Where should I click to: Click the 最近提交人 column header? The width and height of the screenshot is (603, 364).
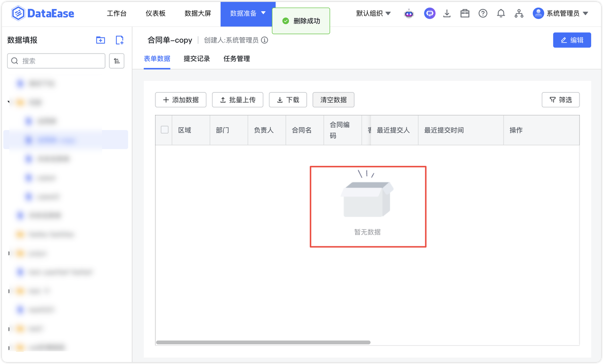click(393, 130)
